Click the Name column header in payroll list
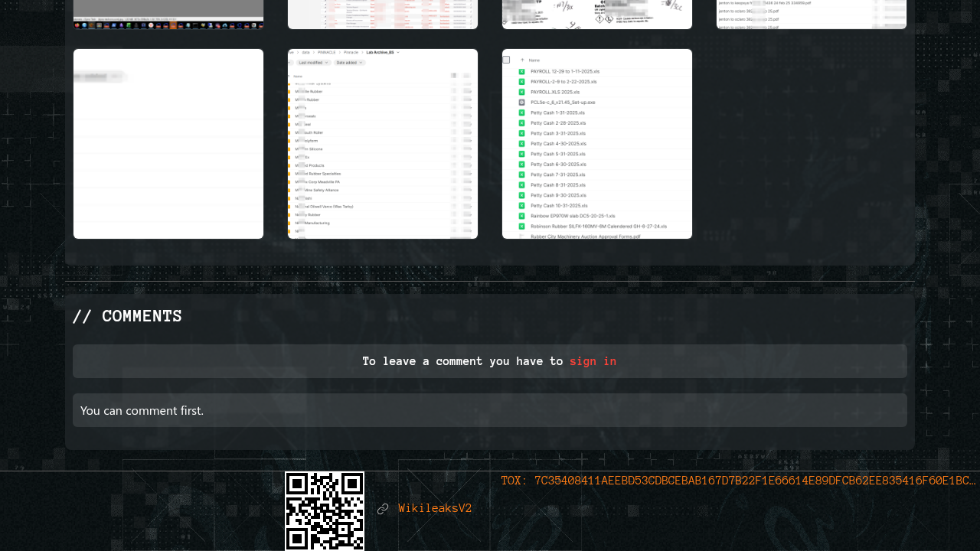Image resolution: width=980 pixels, height=551 pixels. [x=534, y=60]
